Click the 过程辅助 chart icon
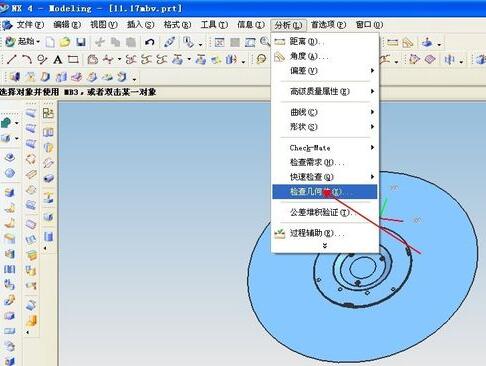Image resolution: width=486 pixels, height=366 pixels. [279, 233]
